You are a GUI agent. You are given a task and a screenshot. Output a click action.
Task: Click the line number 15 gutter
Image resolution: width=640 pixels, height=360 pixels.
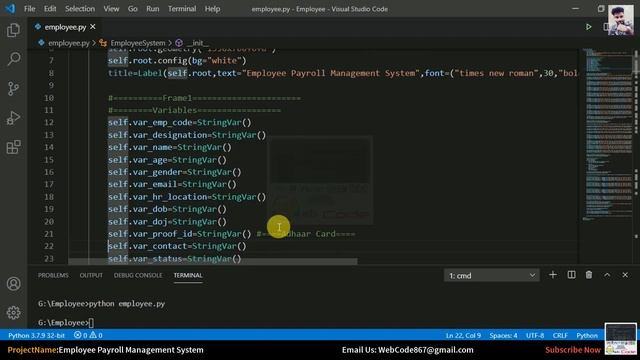click(x=49, y=160)
